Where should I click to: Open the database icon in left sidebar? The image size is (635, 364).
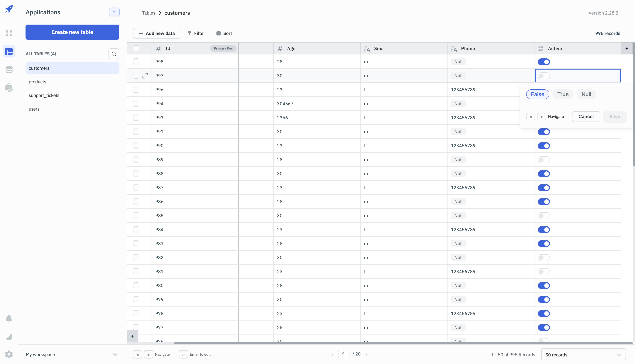pos(9,70)
